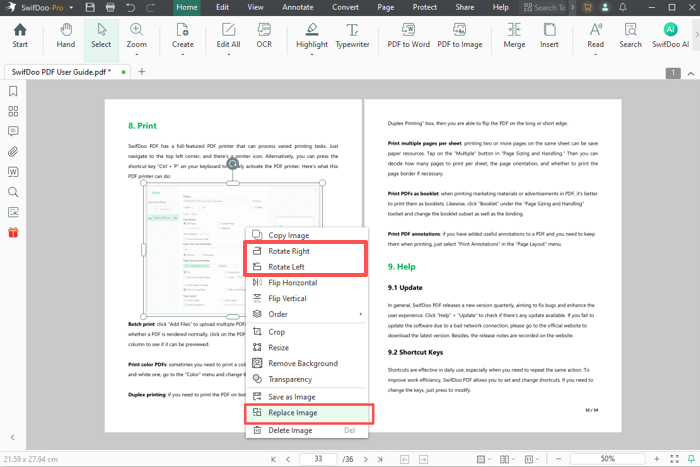Go to the next page
The height and width of the screenshot is (467, 700).
tap(365, 459)
